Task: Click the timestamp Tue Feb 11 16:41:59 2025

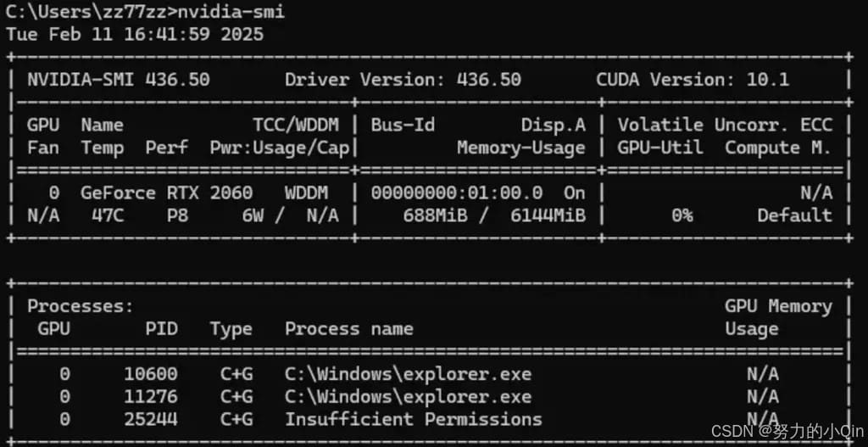Action: (135, 34)
